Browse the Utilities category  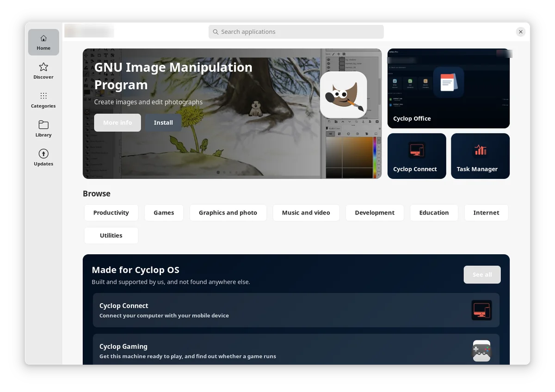click(x=111, y=235)
